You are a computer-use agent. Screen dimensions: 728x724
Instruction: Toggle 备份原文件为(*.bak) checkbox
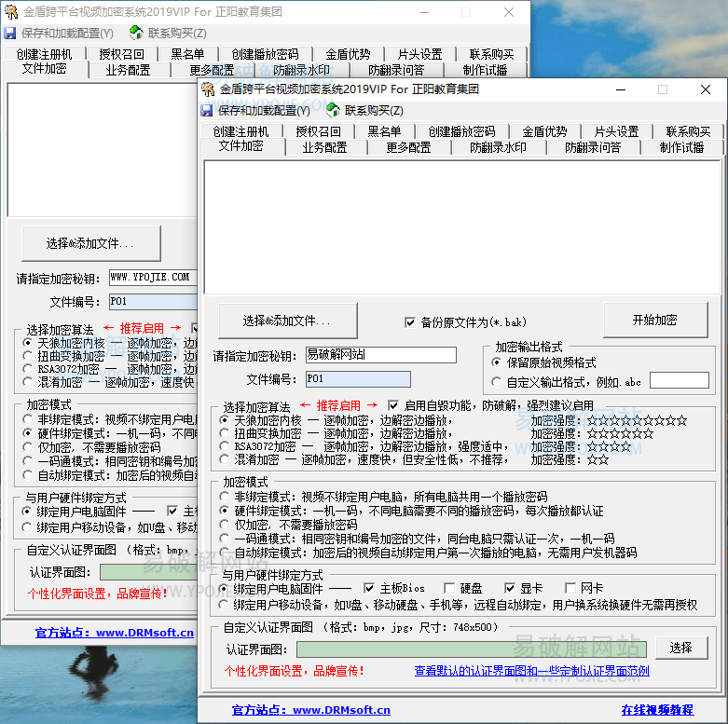[410, 322]
